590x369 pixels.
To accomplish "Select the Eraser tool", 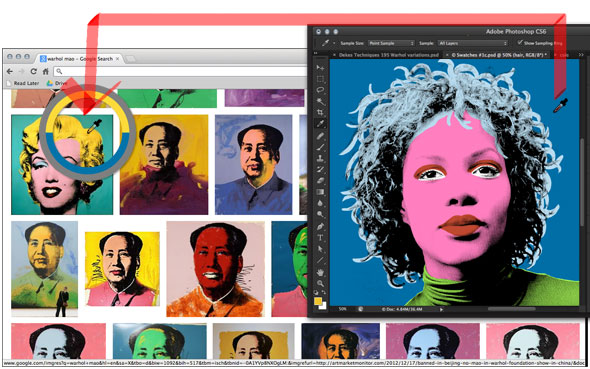I will (x=320, y=181).
